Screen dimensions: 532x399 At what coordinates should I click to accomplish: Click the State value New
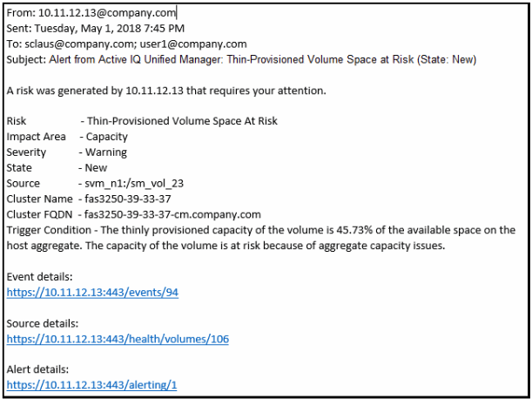97,167
